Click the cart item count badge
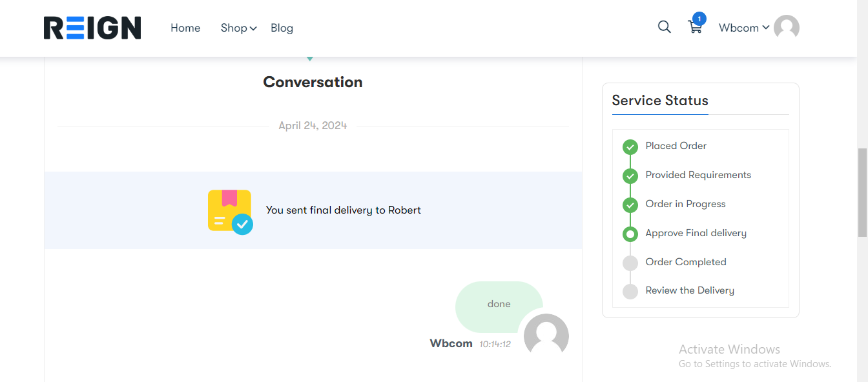 699,19
